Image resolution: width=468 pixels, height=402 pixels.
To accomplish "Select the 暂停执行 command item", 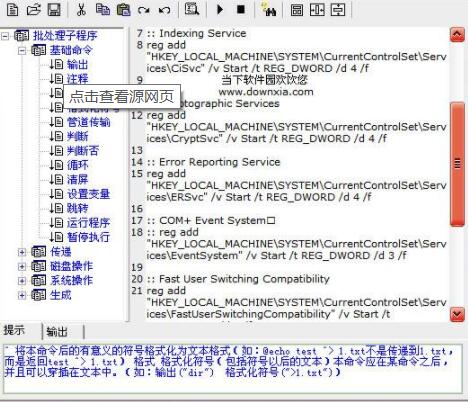I will (x=89, y=237).
